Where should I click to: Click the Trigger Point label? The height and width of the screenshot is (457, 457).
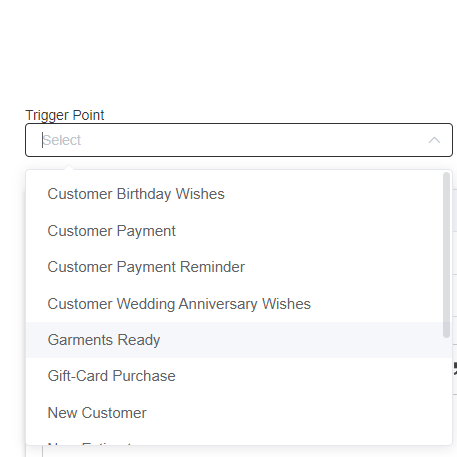pos(65,115)
